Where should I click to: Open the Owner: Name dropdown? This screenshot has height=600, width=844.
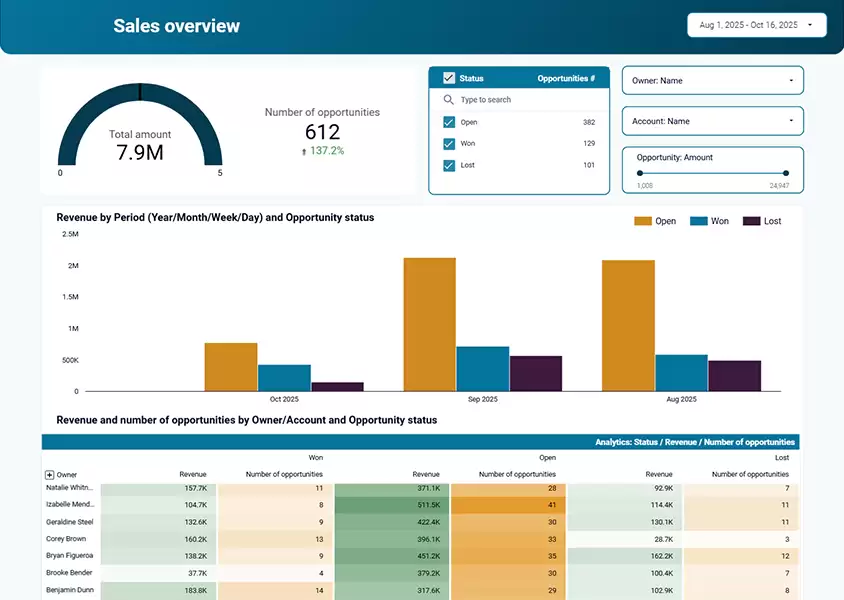(712, 80)
